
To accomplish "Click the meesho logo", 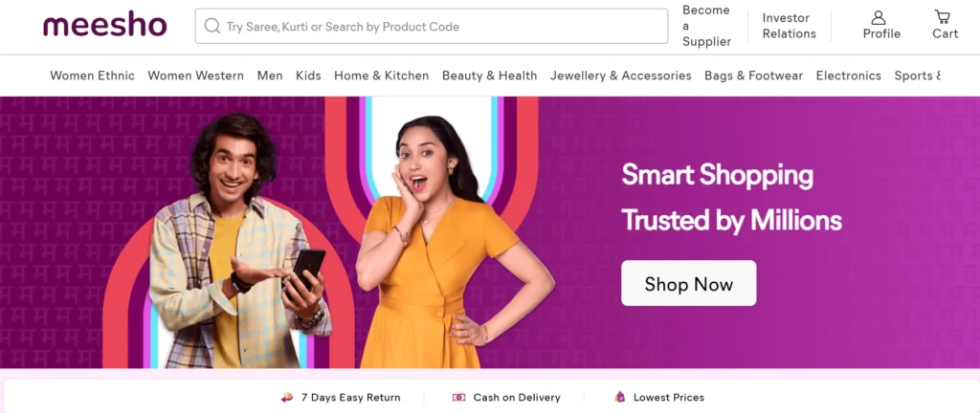I will pos(105,26).
